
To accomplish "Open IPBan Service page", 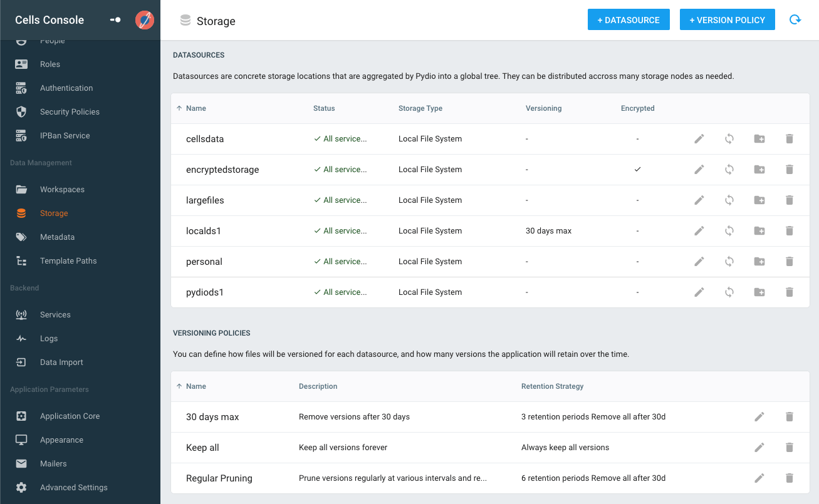I will point(65,136).
